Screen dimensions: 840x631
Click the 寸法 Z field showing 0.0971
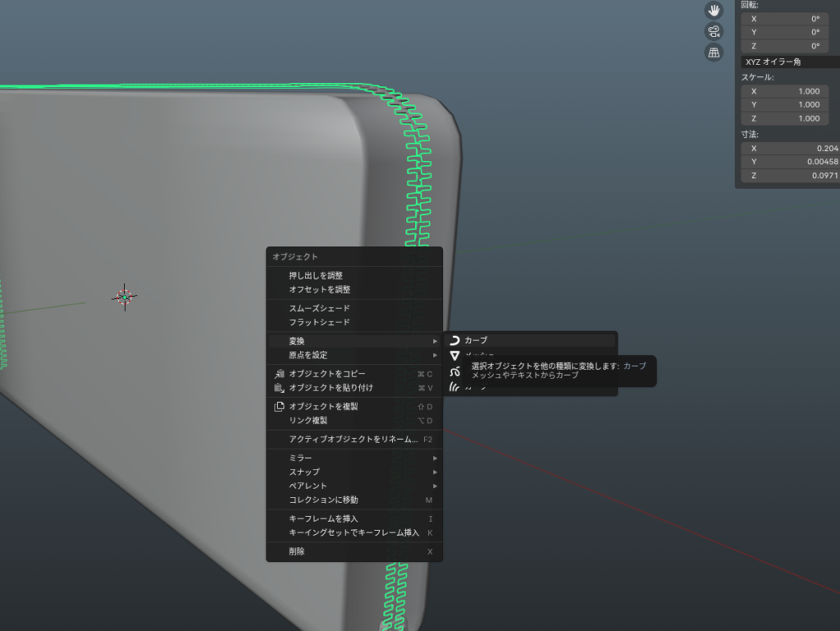(790, 176)
